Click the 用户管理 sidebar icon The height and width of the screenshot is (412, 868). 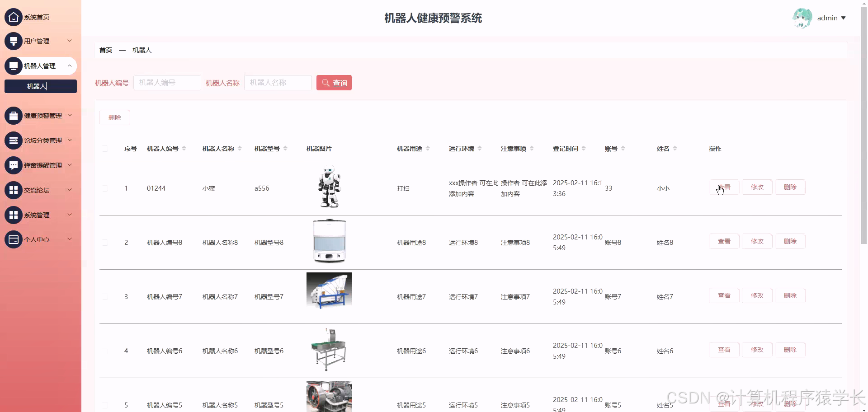click(13, 41)
